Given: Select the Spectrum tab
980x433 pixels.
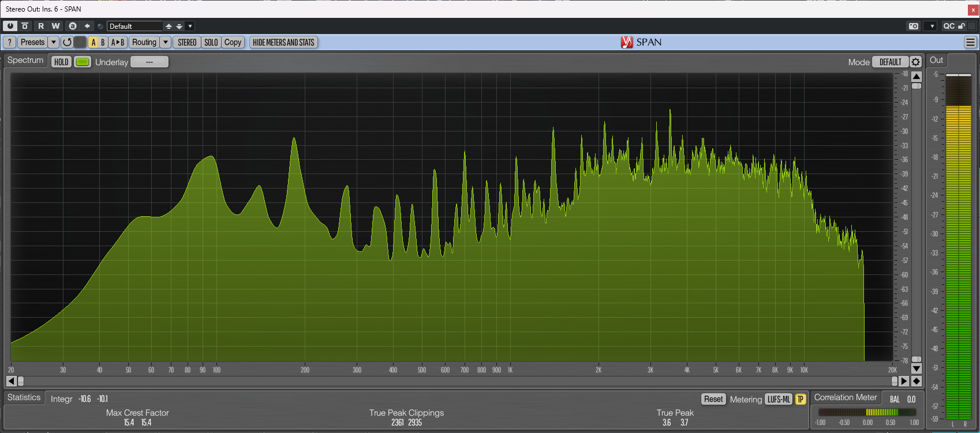Looking at the screenshot, I should 25,61.
